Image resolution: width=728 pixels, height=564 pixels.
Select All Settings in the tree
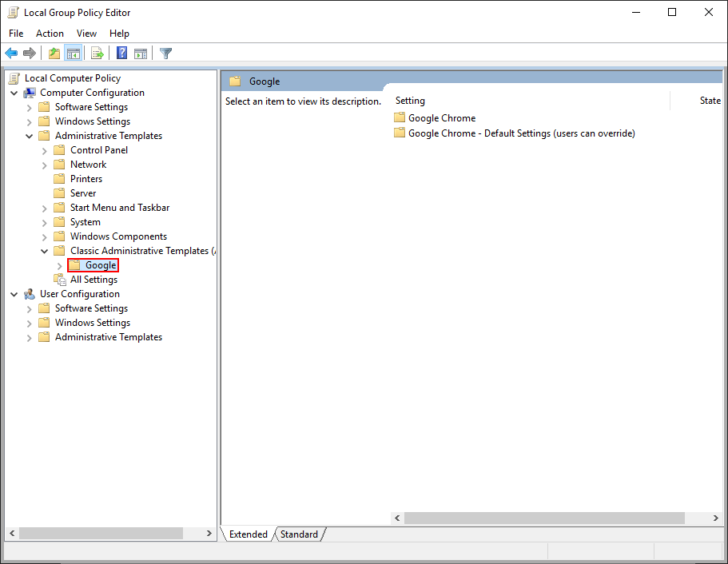(x=93, y=280)
